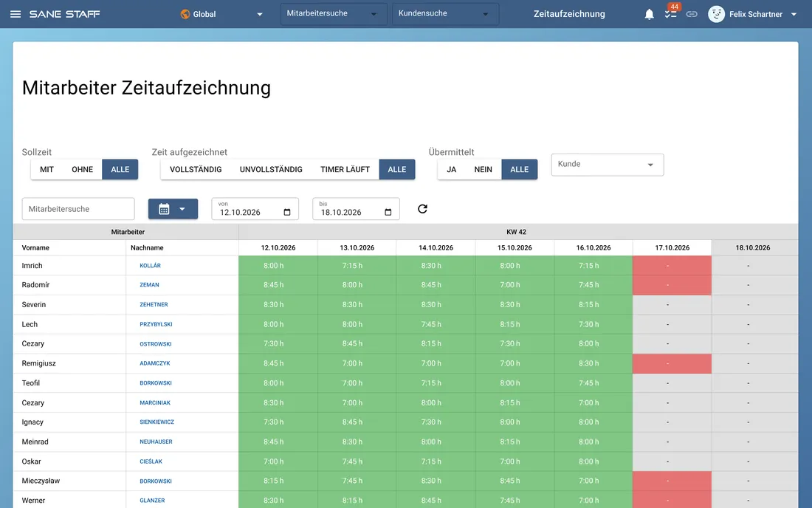Open employee link MARCINIAK

click(155, 403)
